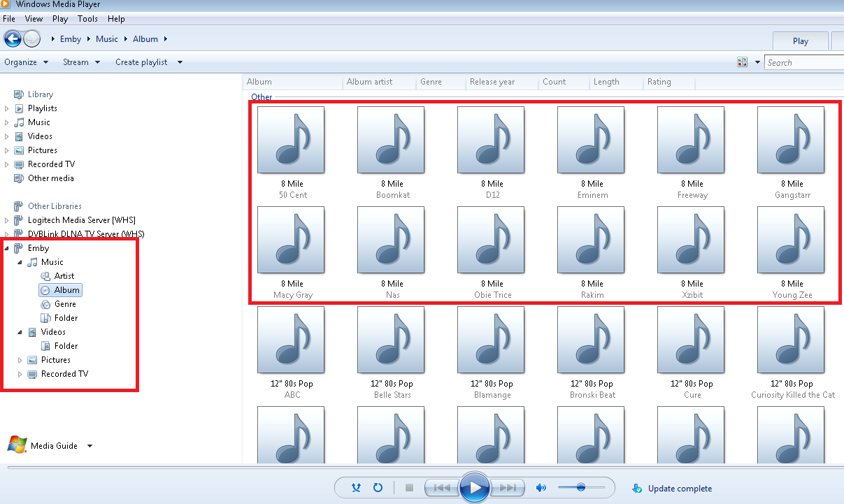The image size is (844, 504).
Task: Start playback with the Play button
Action: (x=475, y=487)
